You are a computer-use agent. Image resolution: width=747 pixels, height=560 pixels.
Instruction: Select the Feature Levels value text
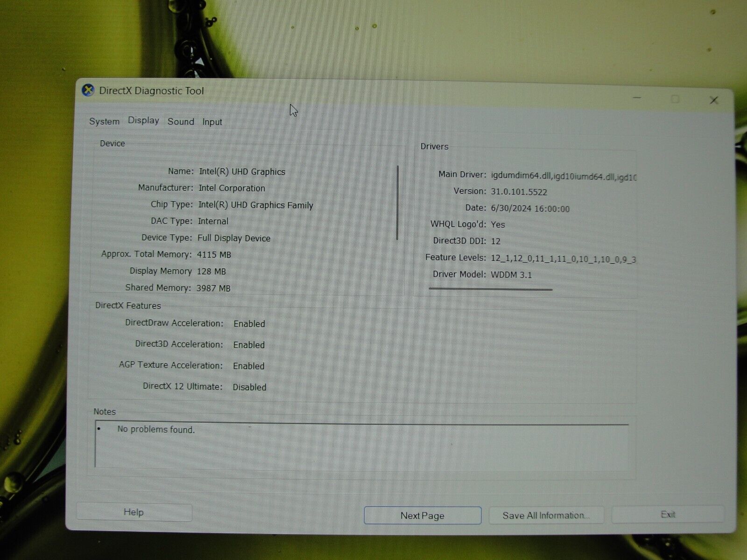pos(563,259)
